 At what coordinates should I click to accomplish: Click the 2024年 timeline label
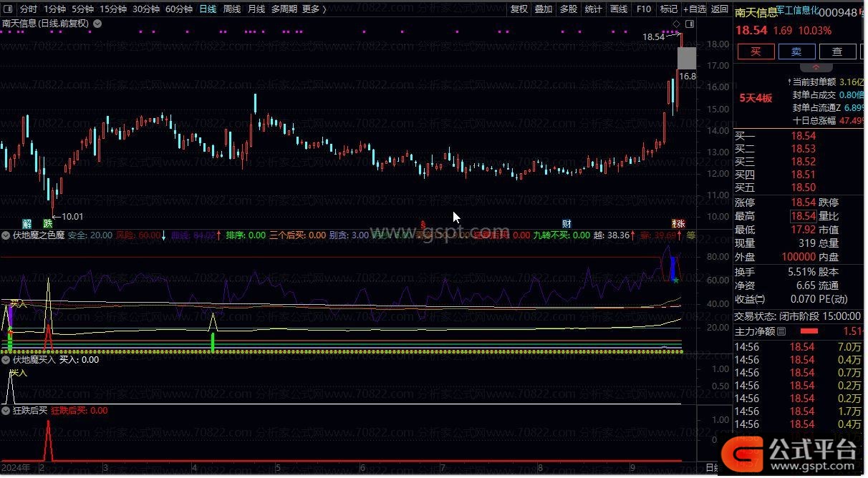tap(15, 468)
